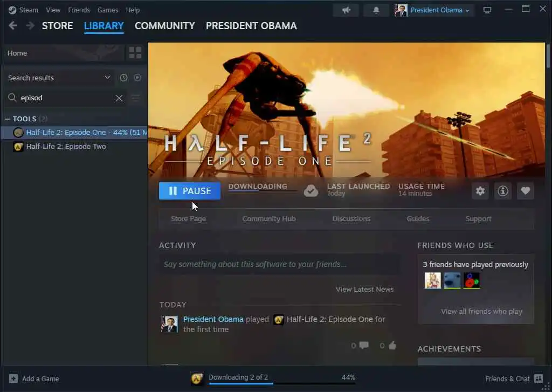Open downloads via Downloading 2 of 2
The height and width of the screenshot is (392, 552).
click(238, 377)
